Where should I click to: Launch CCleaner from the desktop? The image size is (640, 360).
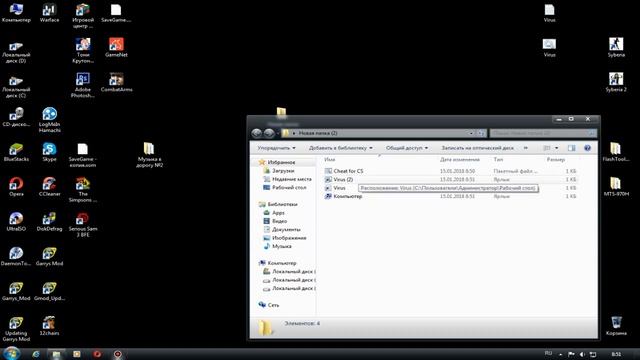pyautogui.click(x=49, y=187)
